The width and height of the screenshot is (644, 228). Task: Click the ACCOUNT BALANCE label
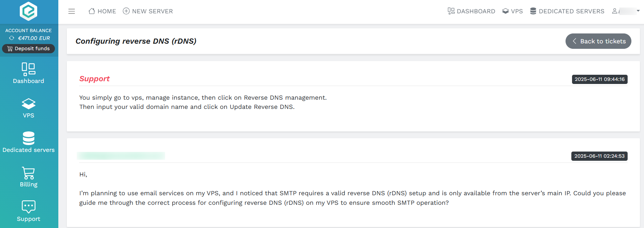[x=29, y=30]
